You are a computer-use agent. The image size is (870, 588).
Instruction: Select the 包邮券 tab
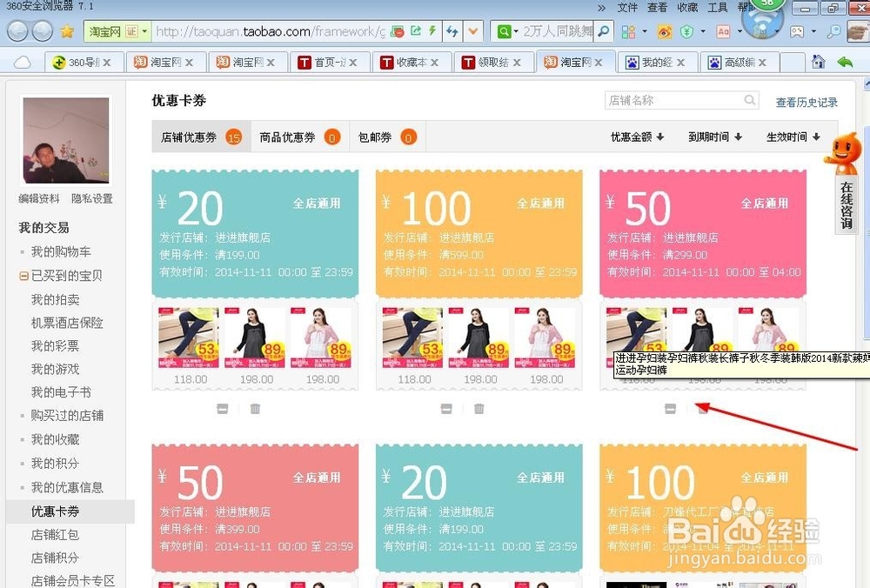[x=388, y=137]
